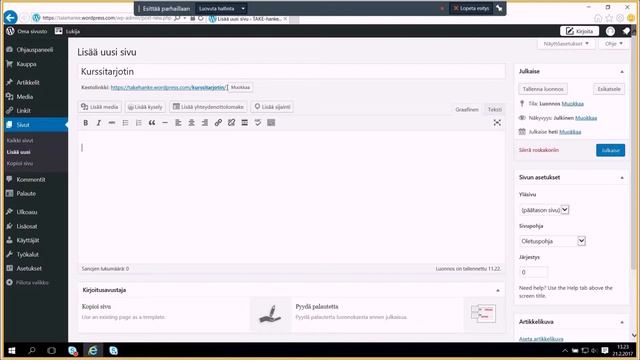
Task: Insert a numbered list
Action: click(x=138, y=122)
